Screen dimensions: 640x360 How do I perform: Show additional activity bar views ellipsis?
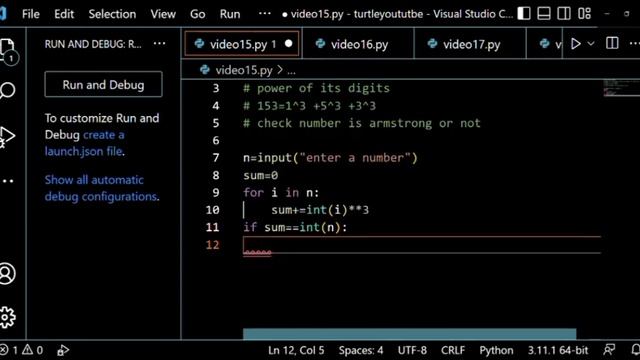point(8,181)
